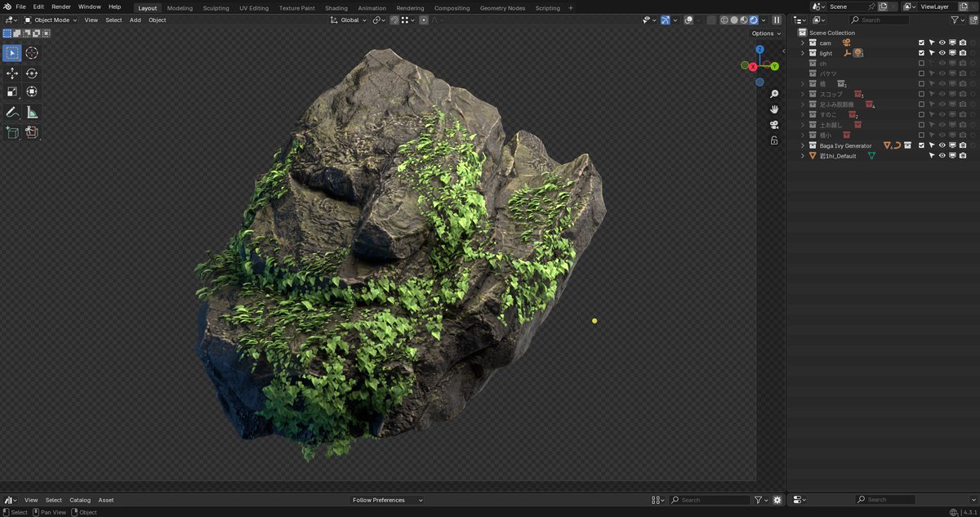Open the Render menu

point(60,7)
